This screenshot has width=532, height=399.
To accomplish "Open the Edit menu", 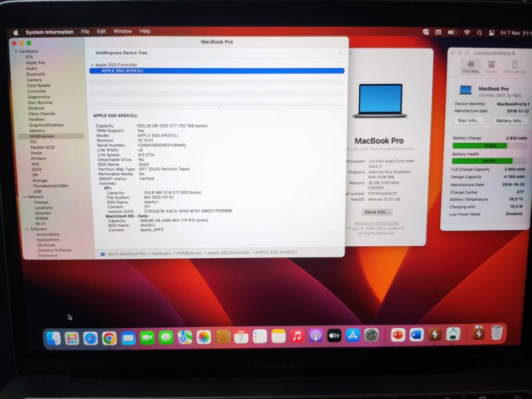I will 101,31.
